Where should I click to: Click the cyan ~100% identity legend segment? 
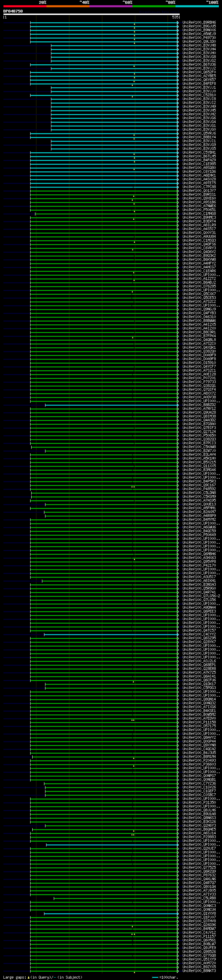pos(197,6)
